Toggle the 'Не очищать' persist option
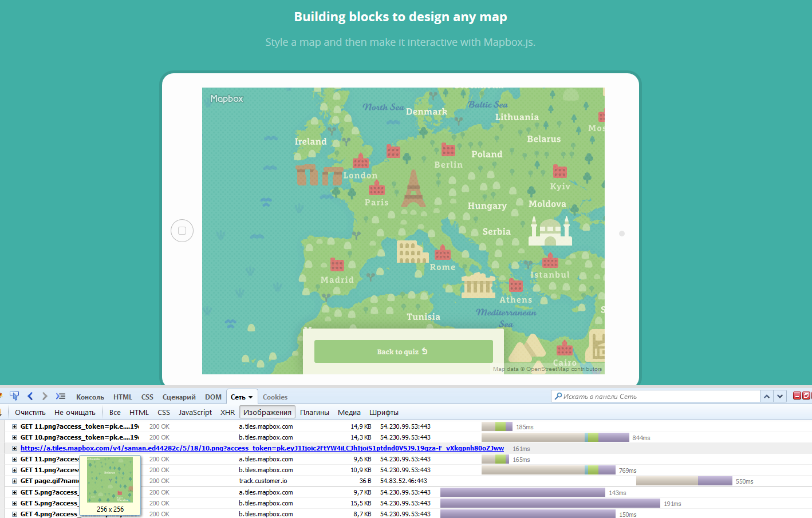Image resolution: width=812 pixels, height=518 pixels. point(75,412)
